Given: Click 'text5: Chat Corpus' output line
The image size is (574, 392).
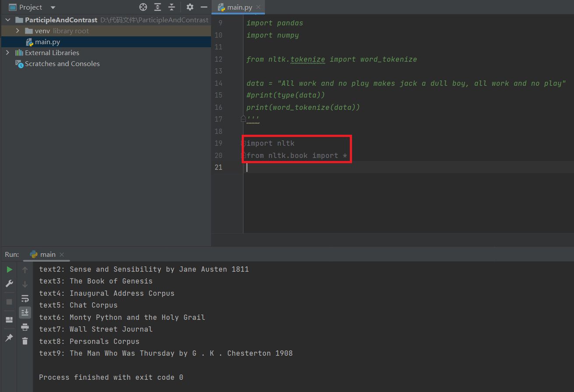Looking at the screenshot, I should [x=78, y=305].
